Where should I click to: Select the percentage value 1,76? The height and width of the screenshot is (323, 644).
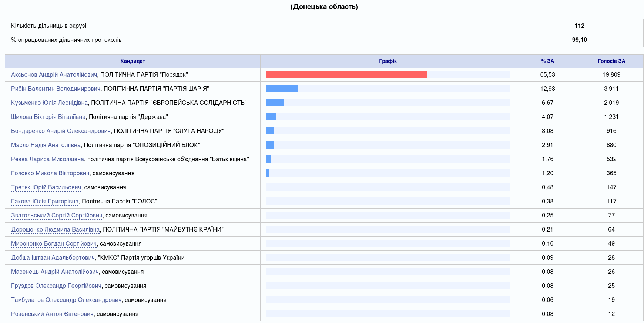click(x=547, y=159)
